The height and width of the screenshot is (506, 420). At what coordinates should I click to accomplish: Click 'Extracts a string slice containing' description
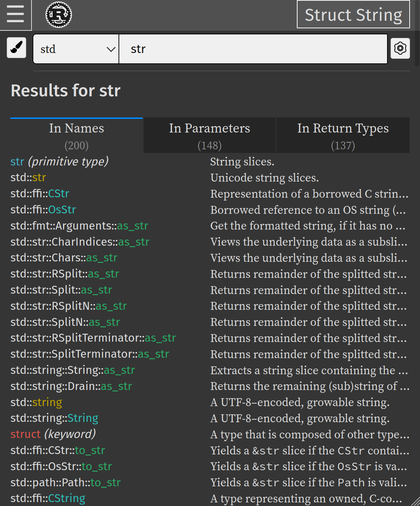click(309, 370)
